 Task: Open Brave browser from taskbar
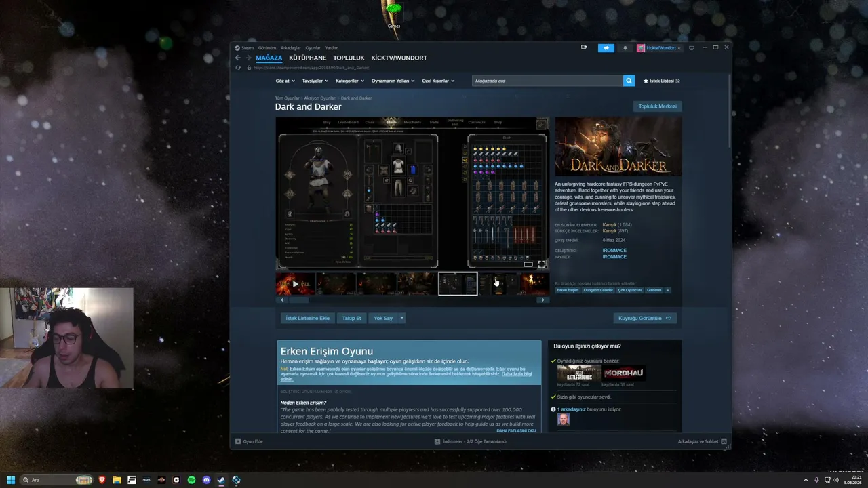[102, 480]
